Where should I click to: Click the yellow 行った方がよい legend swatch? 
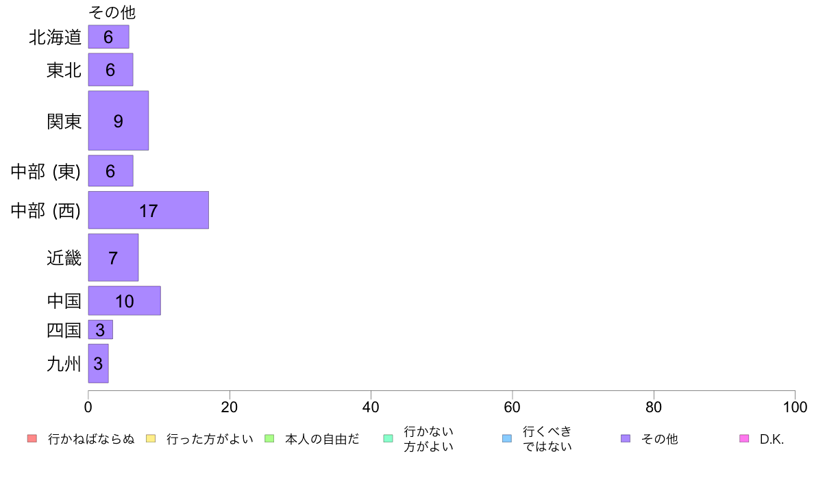pos(151,438)
